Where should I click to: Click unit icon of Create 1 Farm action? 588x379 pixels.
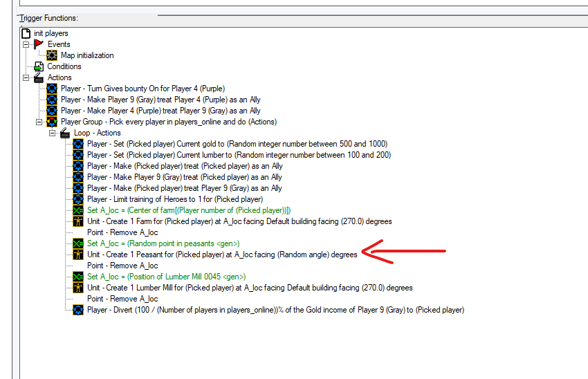(78, 221)
